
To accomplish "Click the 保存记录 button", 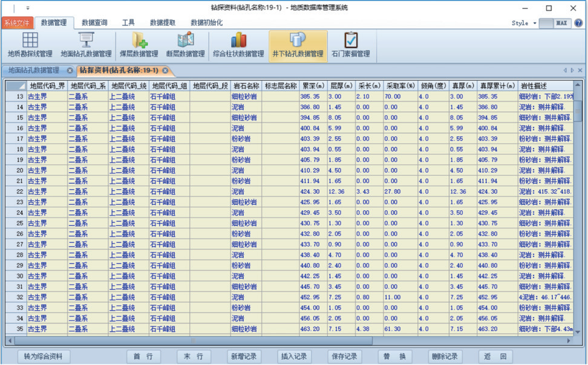I will (x=344, y=357).
